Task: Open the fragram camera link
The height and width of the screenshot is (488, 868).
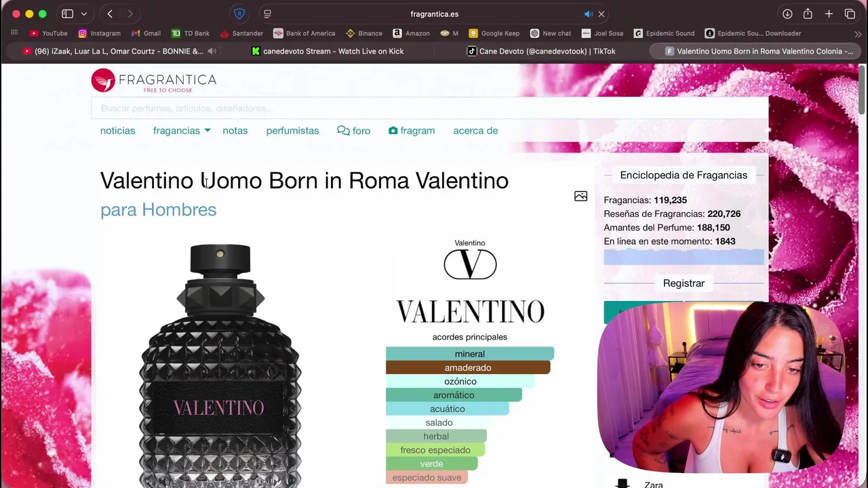Action: pyautogui.click(x=412, y=131)
